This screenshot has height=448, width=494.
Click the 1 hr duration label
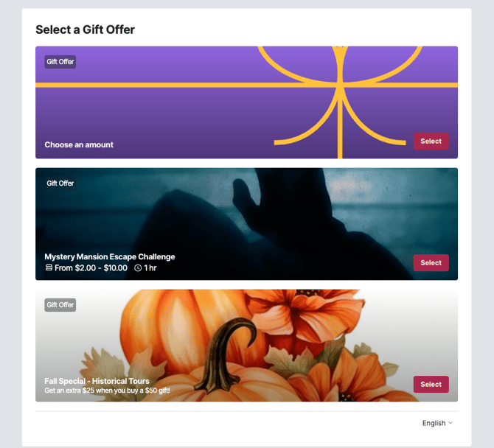pyautogui.click(x=150, y=268)
